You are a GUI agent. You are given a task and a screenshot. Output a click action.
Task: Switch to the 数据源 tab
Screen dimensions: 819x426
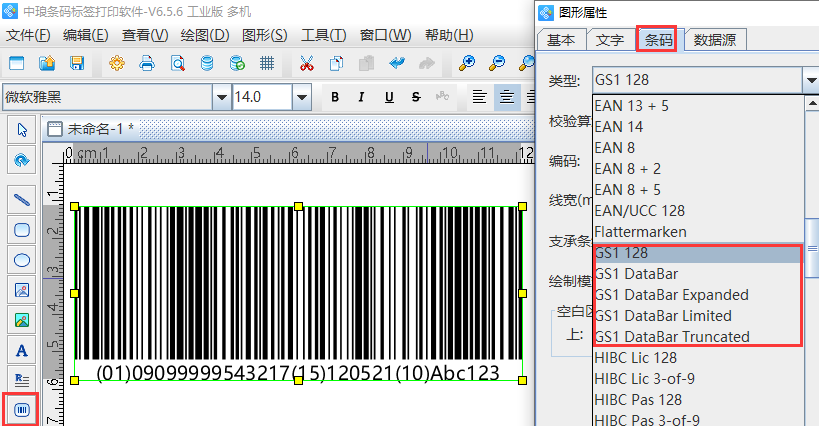tap(715, 40)
